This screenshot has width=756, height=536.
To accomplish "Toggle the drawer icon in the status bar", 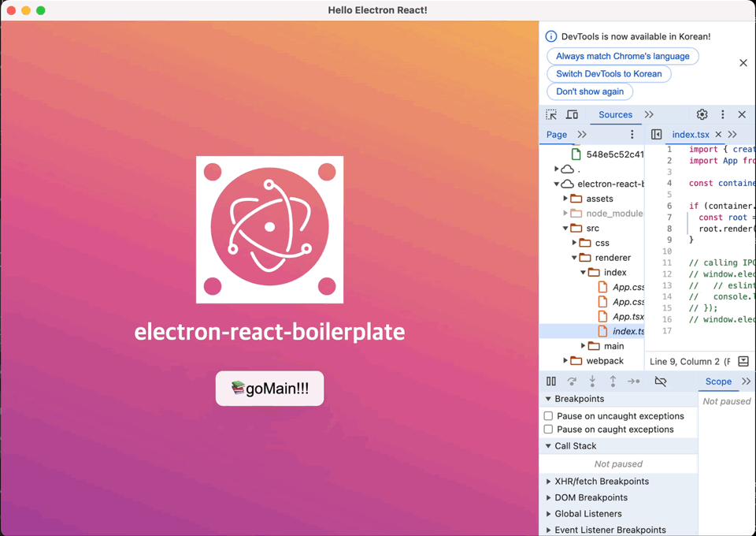I will tap(743, 361).
